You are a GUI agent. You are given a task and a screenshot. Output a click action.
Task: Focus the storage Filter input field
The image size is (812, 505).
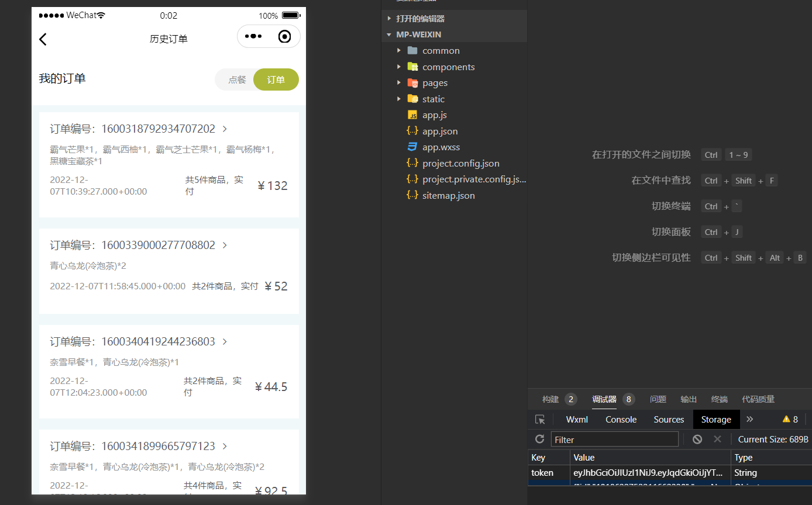615,440
